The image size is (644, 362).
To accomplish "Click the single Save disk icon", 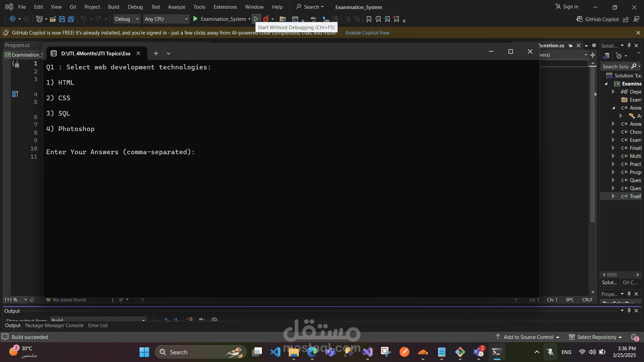I will click(x=62, y=19).
